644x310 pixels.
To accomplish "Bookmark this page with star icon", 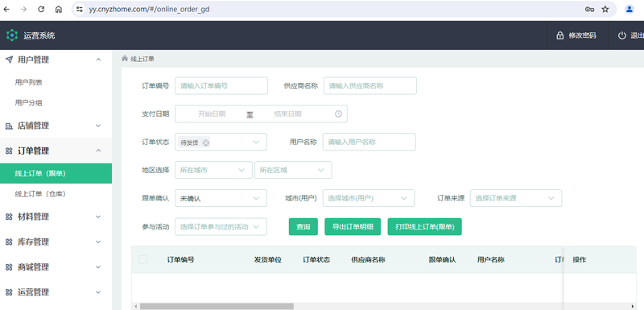I will pos(605,9).
